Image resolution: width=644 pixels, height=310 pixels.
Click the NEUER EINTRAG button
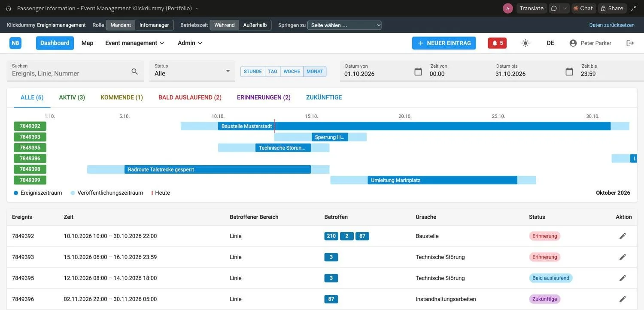444,43
